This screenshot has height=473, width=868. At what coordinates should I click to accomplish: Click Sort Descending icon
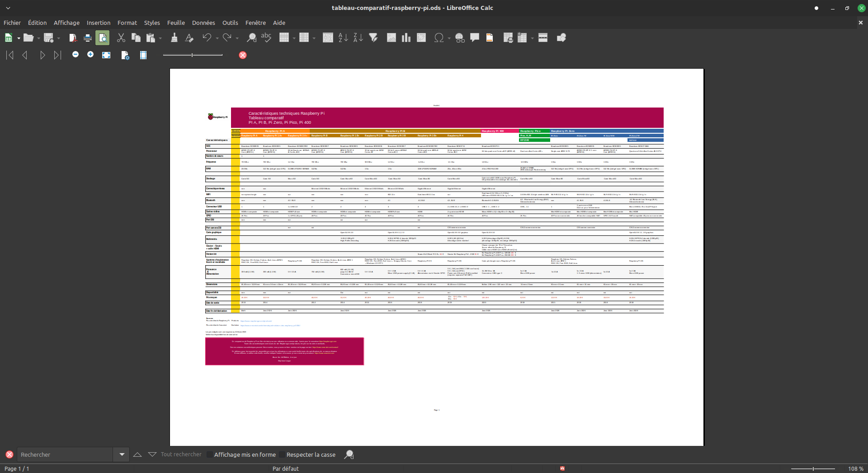358,38
